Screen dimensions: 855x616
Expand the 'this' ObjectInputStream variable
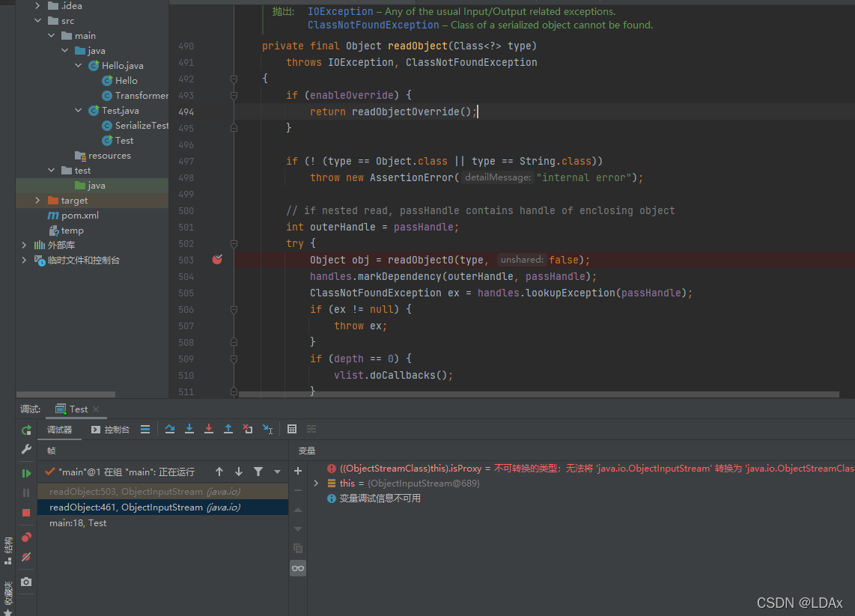(316, 483)
